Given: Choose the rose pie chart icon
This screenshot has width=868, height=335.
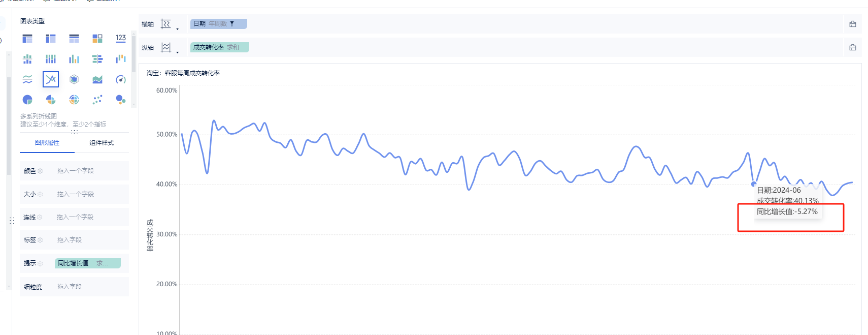Looking at the screenshot, I should coord(51,100).
